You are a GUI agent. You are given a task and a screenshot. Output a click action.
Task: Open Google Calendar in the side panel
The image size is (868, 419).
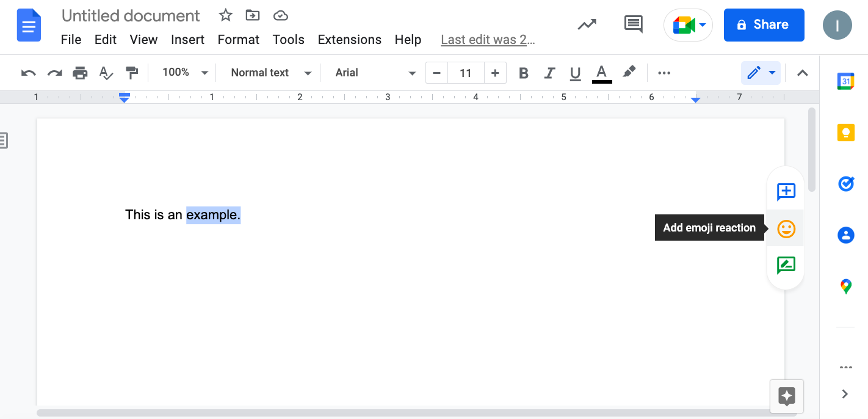tap(846, 81)
